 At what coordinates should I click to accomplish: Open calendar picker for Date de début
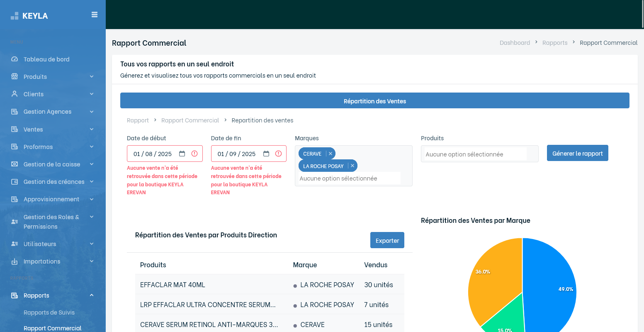[182, 154]
